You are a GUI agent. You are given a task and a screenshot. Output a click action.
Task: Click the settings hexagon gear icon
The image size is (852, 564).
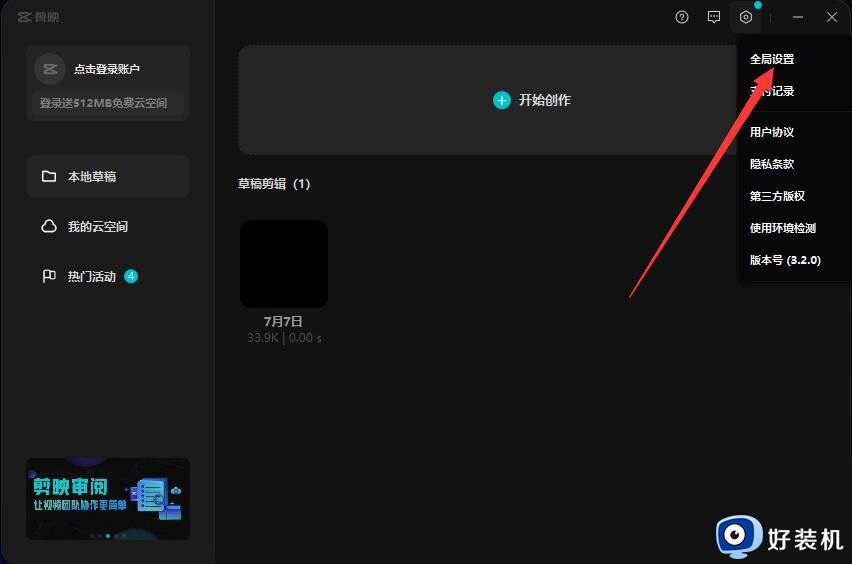click(746, 17)
